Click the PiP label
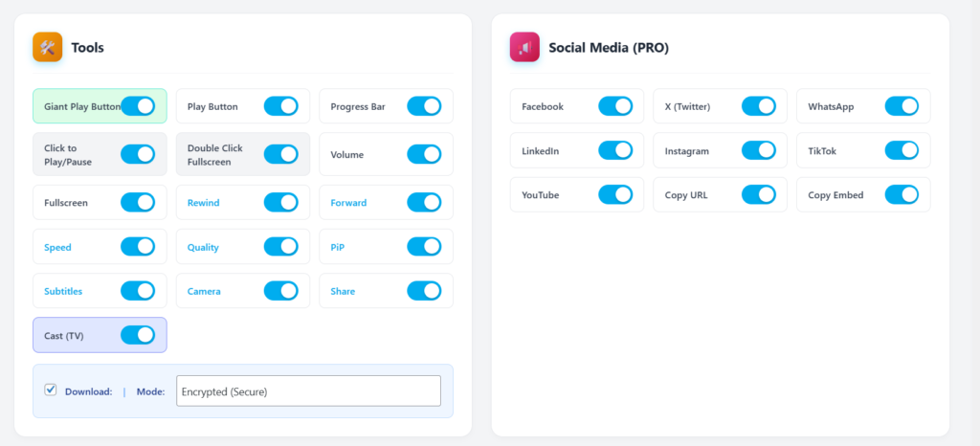 click(x=338, y=247)
